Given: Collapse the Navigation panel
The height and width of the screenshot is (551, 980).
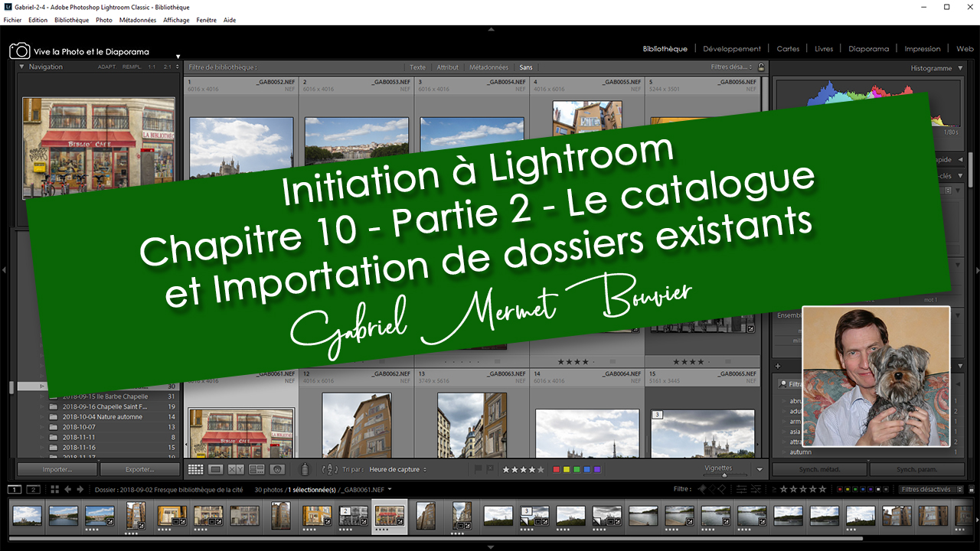Looking at the screenshot, I should click(21, 67).
